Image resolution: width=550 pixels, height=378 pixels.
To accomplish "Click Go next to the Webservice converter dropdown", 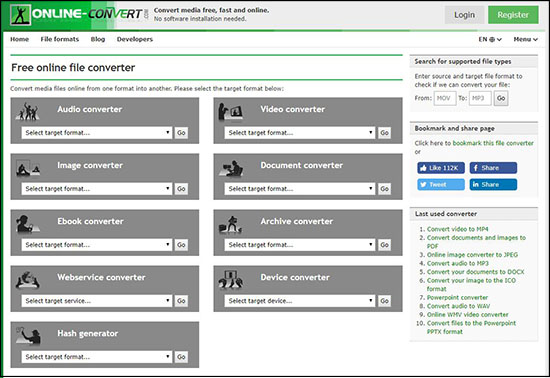I will [181, 301].
